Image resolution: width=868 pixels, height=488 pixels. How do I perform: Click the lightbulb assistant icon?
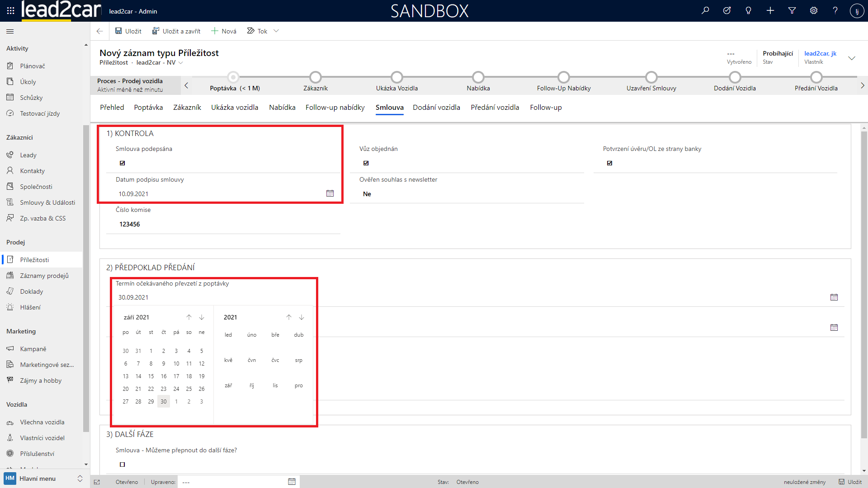pos(749,10)
